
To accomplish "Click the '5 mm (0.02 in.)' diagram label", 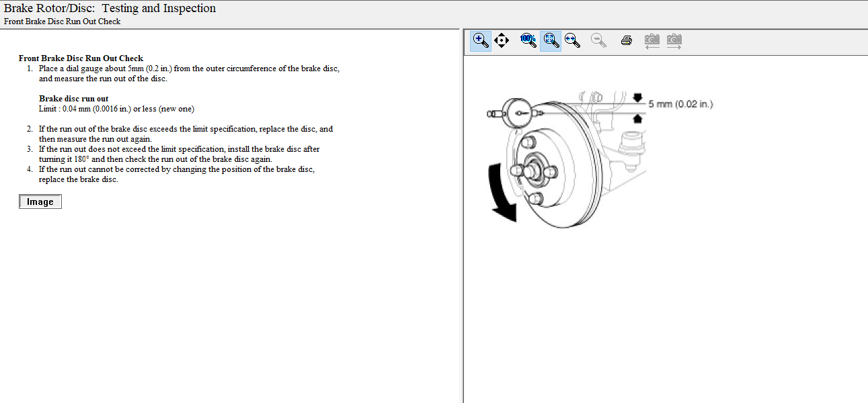I will [680, 104].
